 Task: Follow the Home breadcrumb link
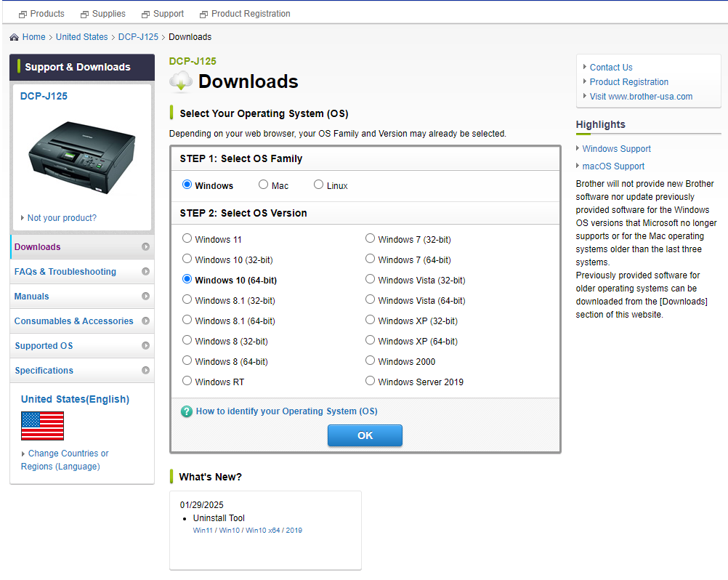coord(34,37)
